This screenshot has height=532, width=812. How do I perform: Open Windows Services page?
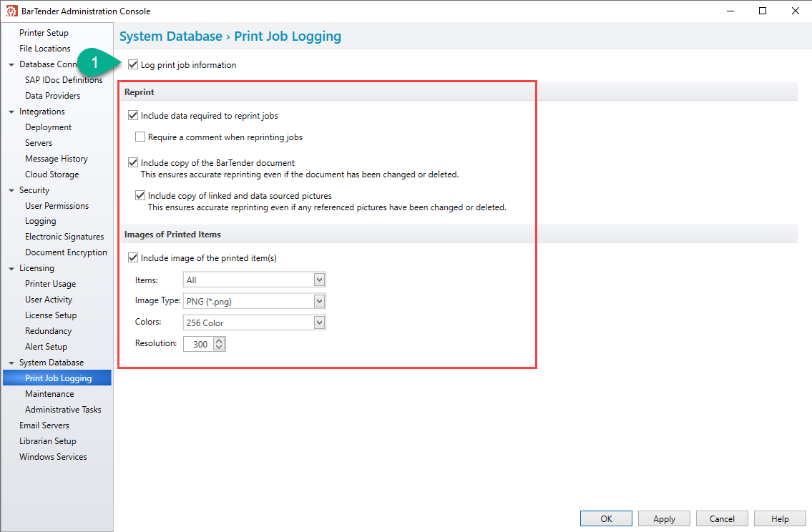coord(53,457)
